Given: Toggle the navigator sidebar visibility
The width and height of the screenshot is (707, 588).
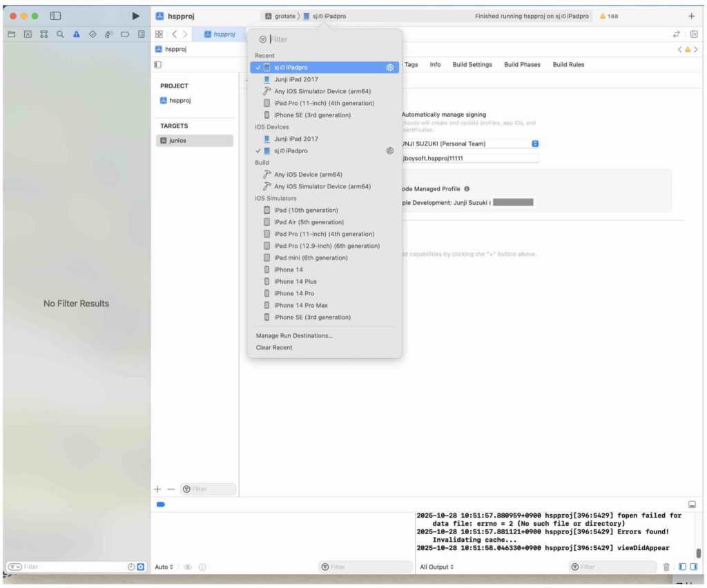Looking at the screenshot, I should pos(56,16).
